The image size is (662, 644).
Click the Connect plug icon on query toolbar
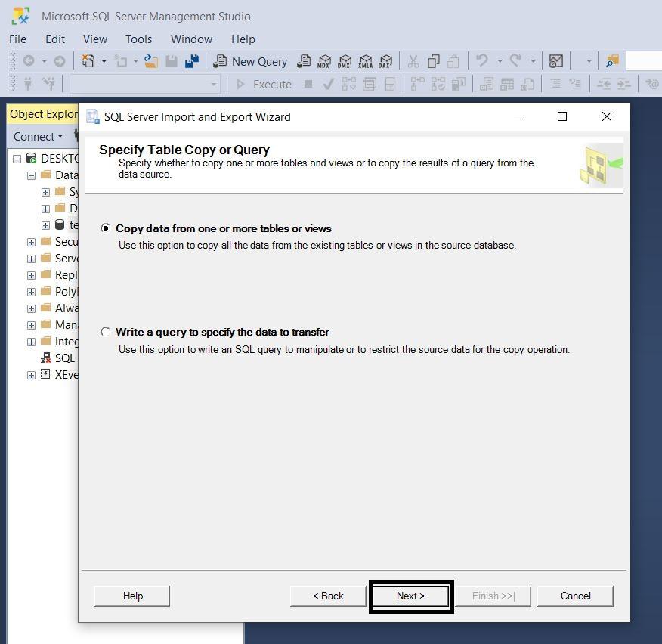pos(28,84)
